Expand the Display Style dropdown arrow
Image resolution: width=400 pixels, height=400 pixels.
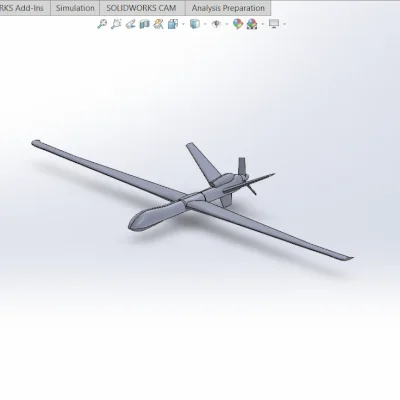[205, 24]
